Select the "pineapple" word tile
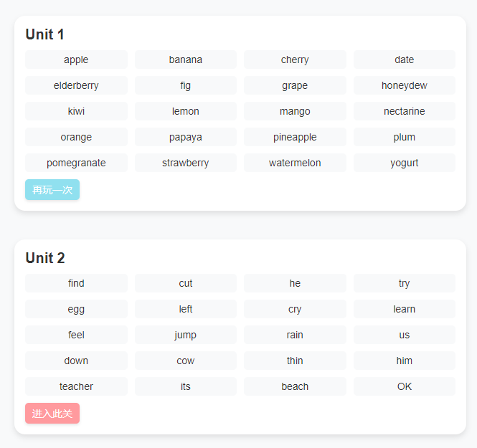 (x=295, y=137)
